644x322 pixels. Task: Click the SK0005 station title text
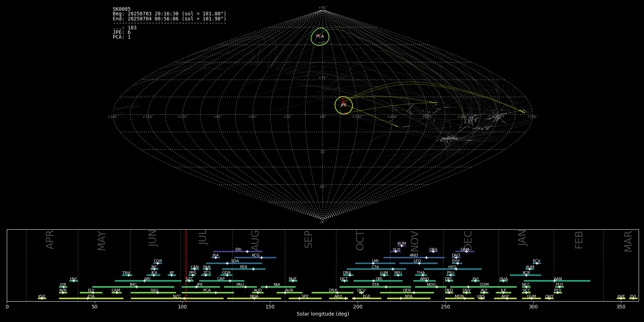coord(122,9)
